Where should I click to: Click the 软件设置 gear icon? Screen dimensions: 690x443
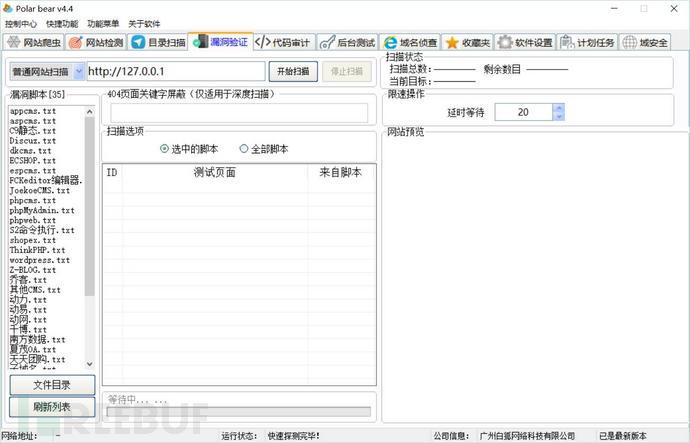(x=505, y=42)
